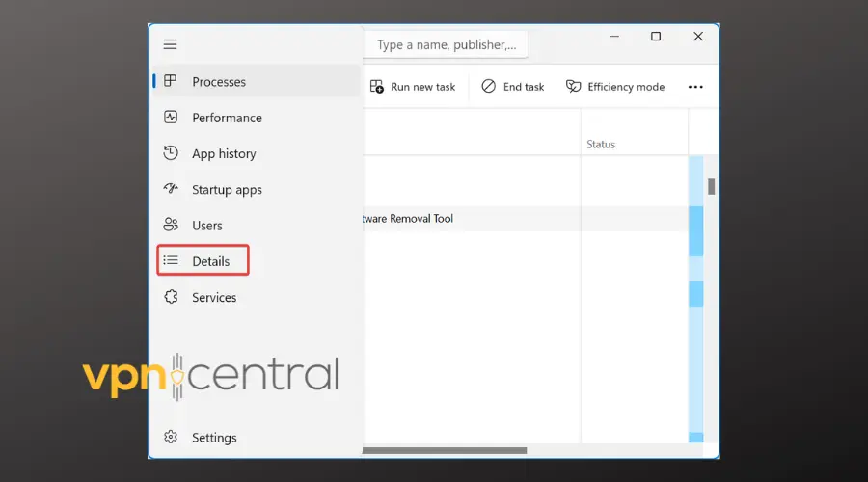Click the Processes grid icon
868x482 pixels.
coord(171,81)
